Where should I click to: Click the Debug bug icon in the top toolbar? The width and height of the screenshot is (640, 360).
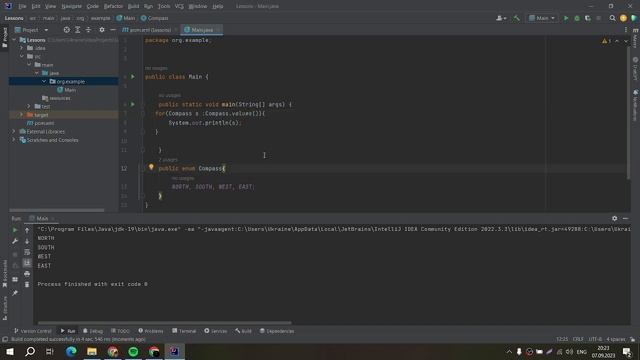pyautogui.click(x=577, y=18)
